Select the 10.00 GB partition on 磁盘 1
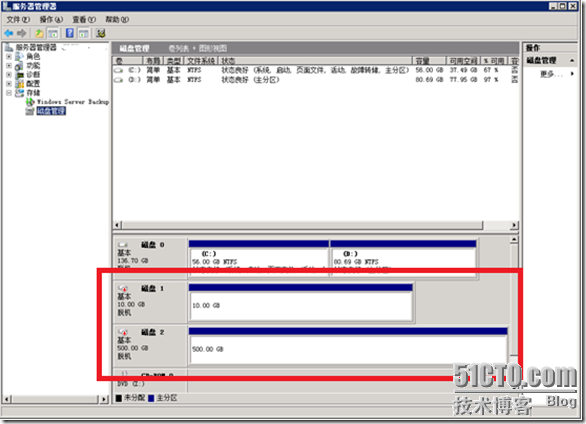Screen dimensions: 586x424 pos(301,303)
